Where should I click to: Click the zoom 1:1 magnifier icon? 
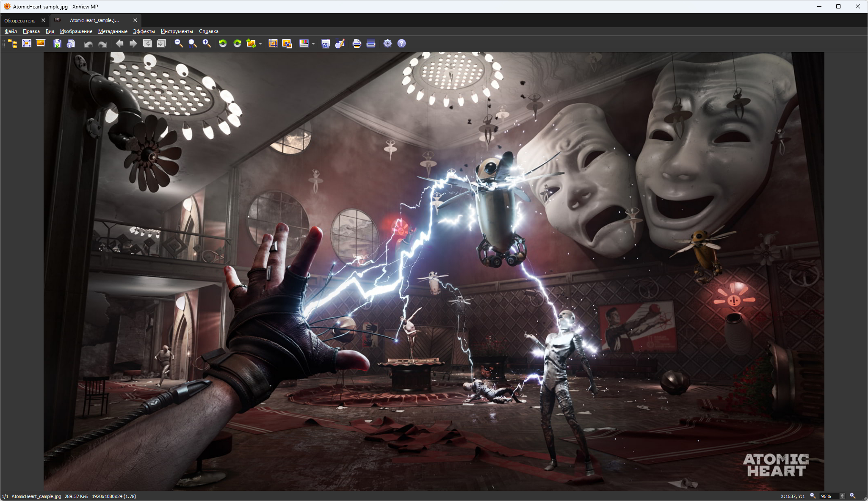coord(193,44)
